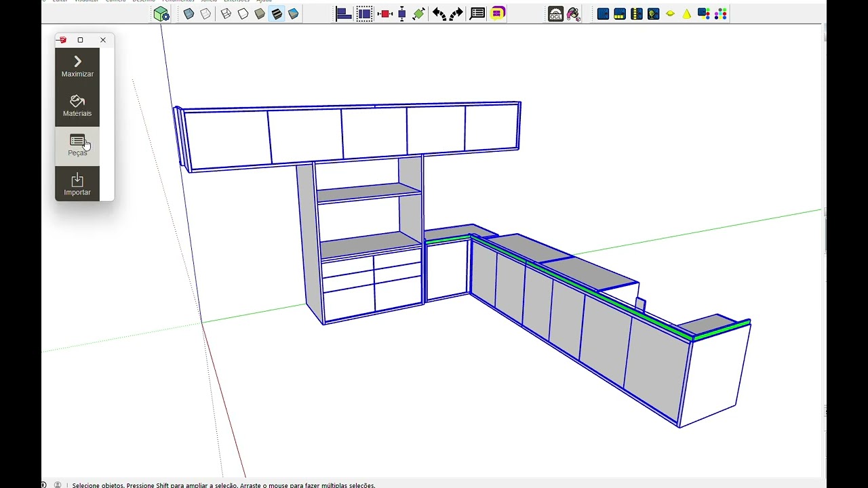
Task: Click the blue panel with alien icon
Action: tap(653, 14)
